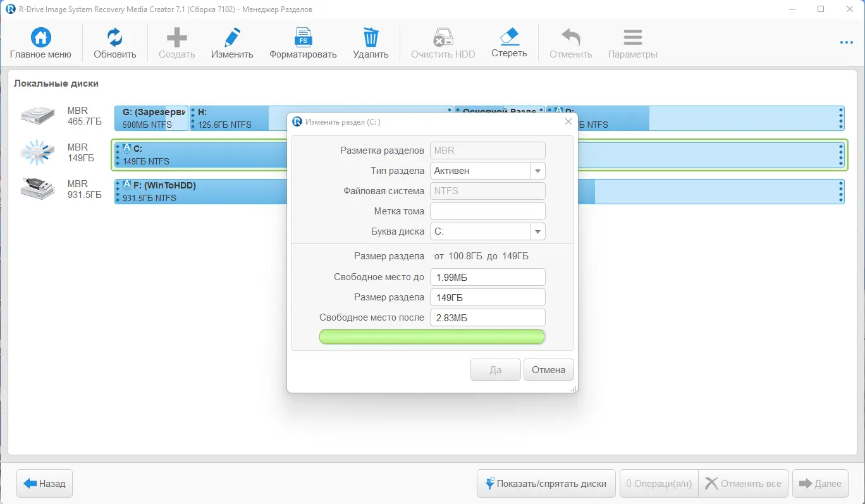Select the 465.7ГБ hard disk icon

[x=38, y=114]
